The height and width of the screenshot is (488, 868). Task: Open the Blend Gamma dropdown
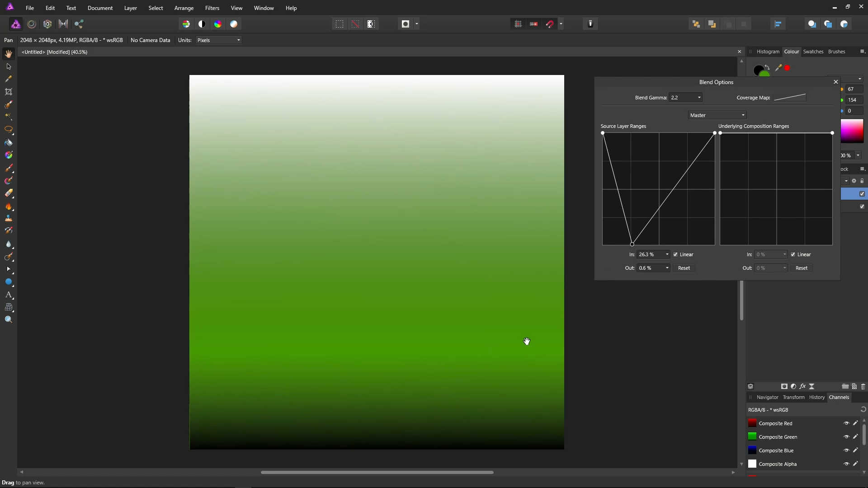coord(699,98)
